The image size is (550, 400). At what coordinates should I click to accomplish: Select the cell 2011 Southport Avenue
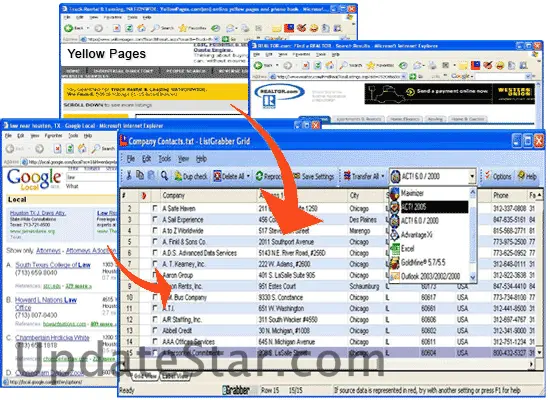pyautogui.click(x=302, y=242)
